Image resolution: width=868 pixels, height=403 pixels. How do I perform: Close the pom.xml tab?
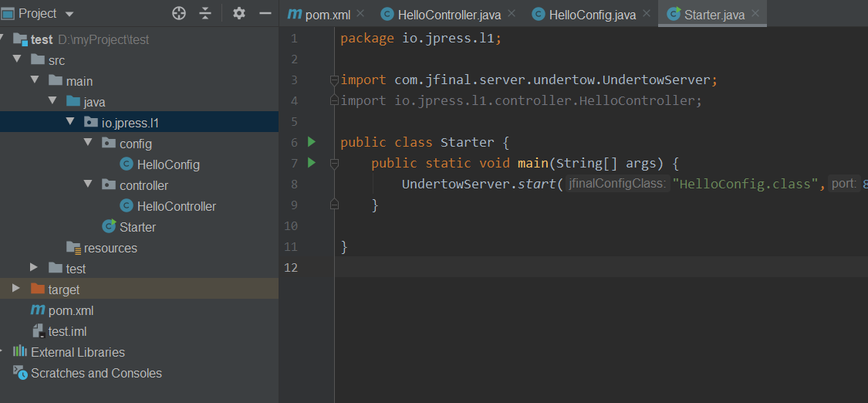(360, 13)
